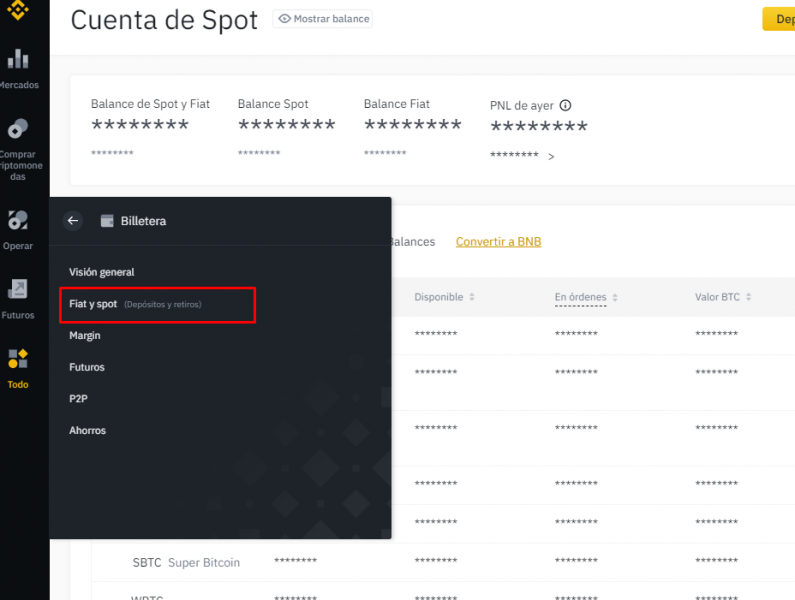Click the Binance logo icon
The image size is (795, 600).
tap(18, 9)
